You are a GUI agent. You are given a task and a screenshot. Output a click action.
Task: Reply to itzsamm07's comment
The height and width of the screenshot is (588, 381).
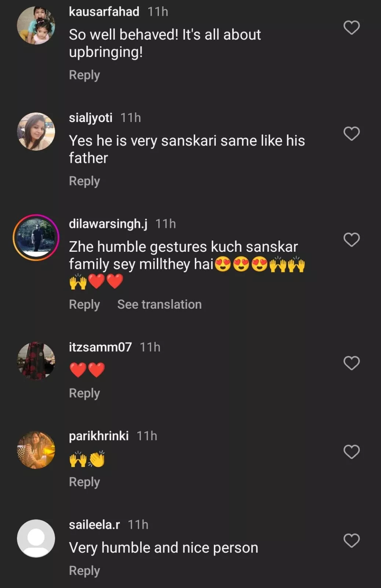[84, 393]
